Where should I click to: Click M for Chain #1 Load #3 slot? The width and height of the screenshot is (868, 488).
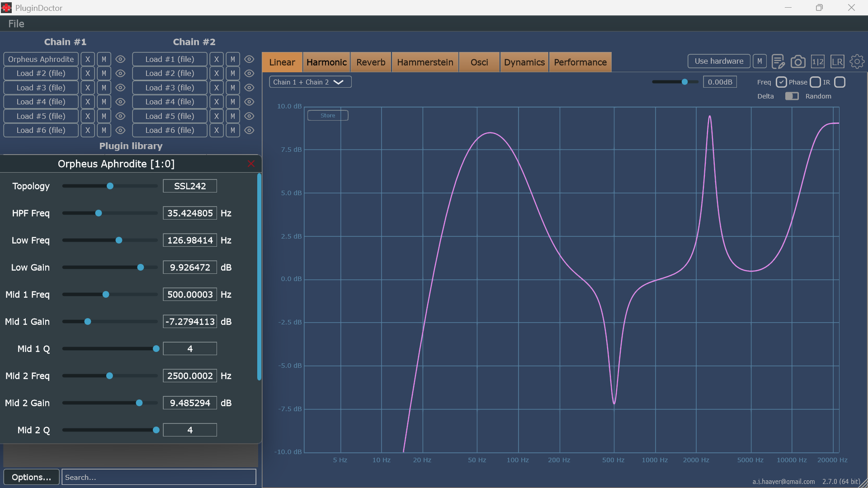coord(104,88)
